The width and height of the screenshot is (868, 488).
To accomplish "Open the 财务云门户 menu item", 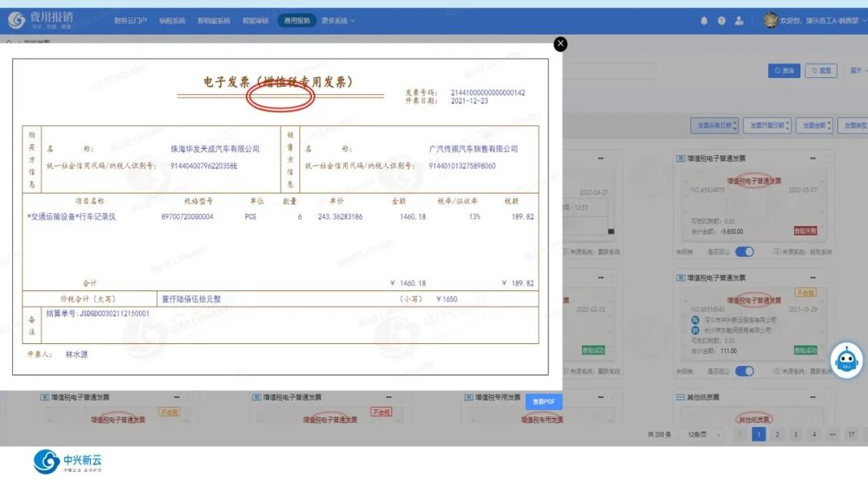I will click(130, 21).
